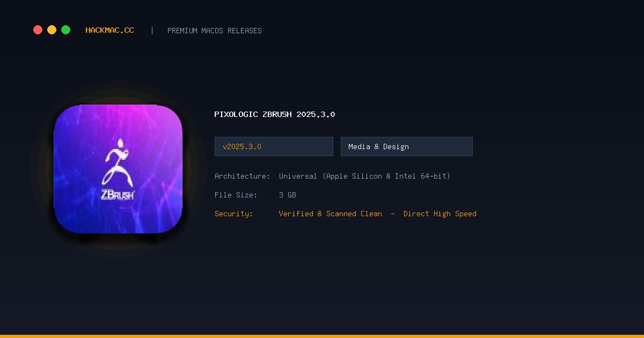Click the ZBrush app icon thumbnail
Viewport: 644px width, 338px height.
click(x=118, y=169)
